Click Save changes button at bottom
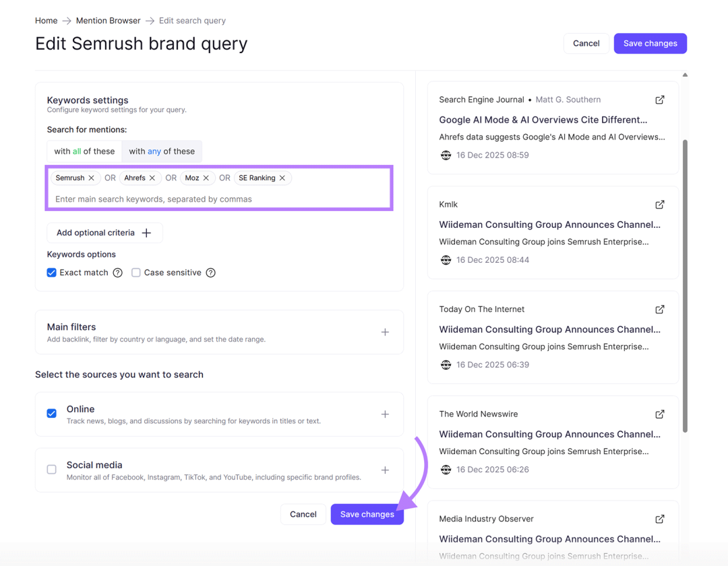 point(367,514)
